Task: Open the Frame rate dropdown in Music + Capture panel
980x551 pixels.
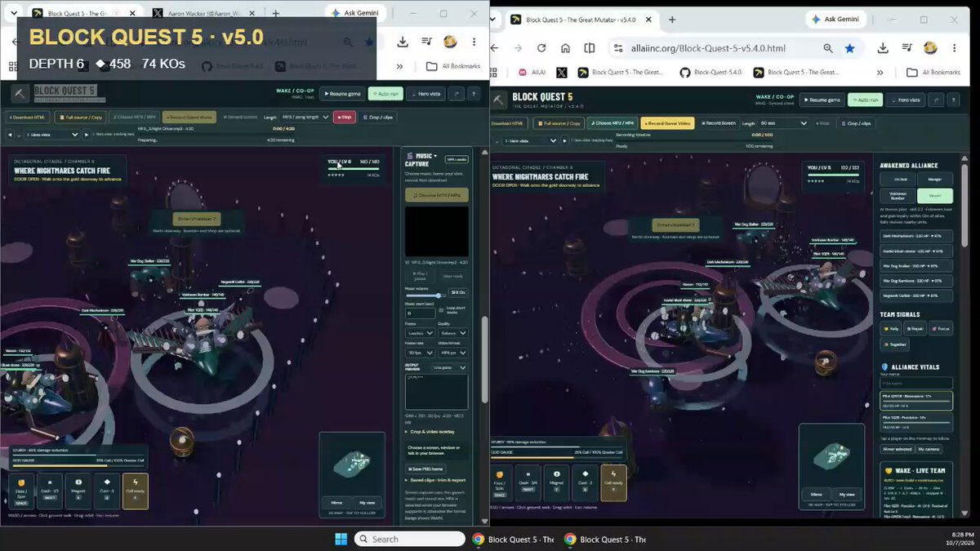Action: (420, 353)
